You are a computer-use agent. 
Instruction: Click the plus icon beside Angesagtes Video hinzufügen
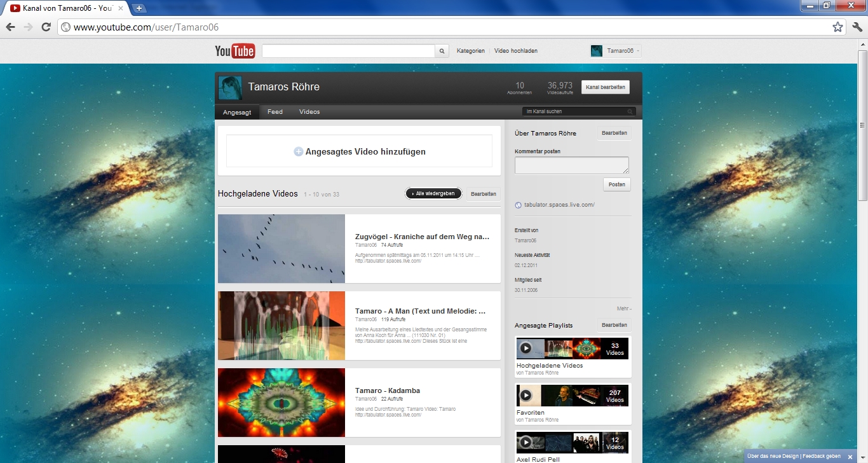298,152
